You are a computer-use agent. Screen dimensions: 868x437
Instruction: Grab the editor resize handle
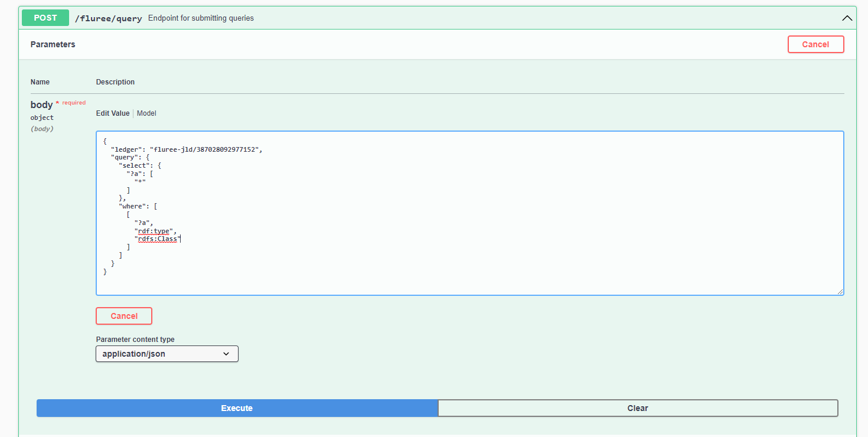coord(841,291)
